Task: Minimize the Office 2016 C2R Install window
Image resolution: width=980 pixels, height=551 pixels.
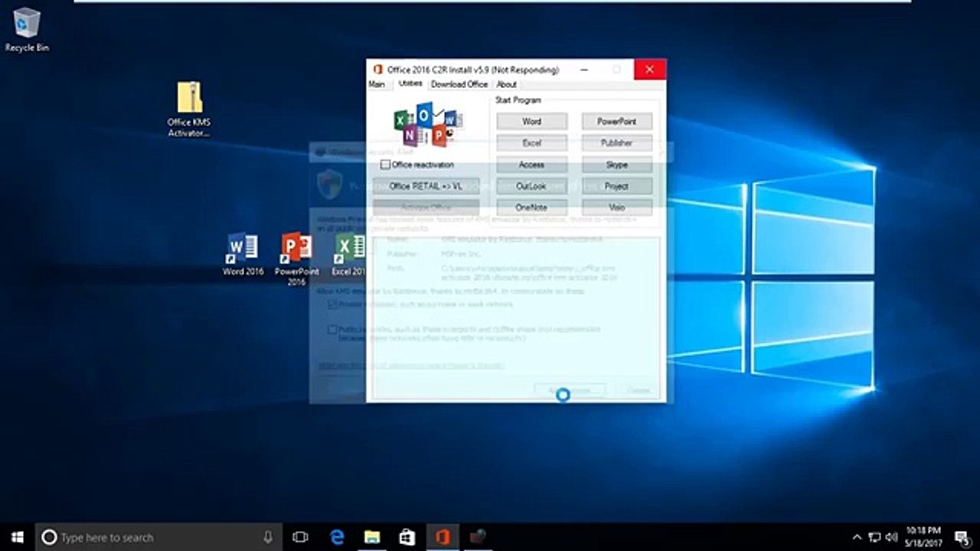Action: pyautogui.click(x=586, y=70)
